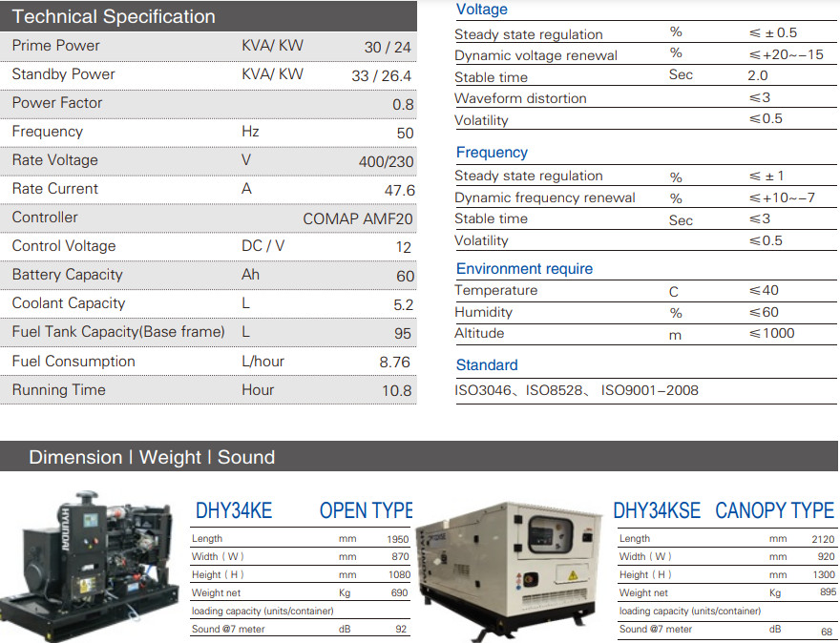Click the value '≤+20~-15'
Image resolution: width=840 pixels, height=643 pixels.
point(786,54)
